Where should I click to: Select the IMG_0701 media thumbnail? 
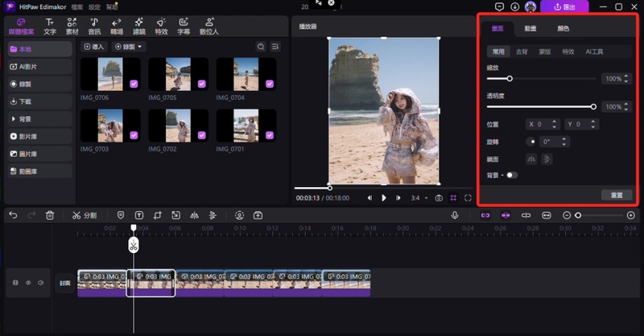(246, 126)
